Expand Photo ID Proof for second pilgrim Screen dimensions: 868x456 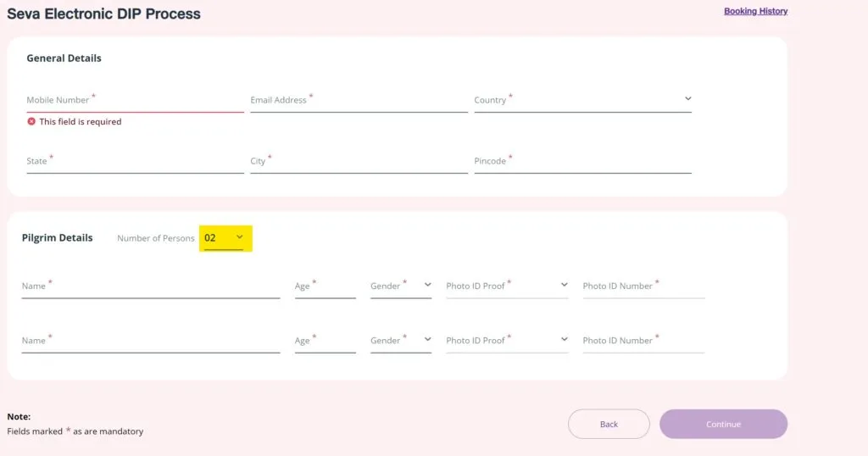tap(507, 341)
